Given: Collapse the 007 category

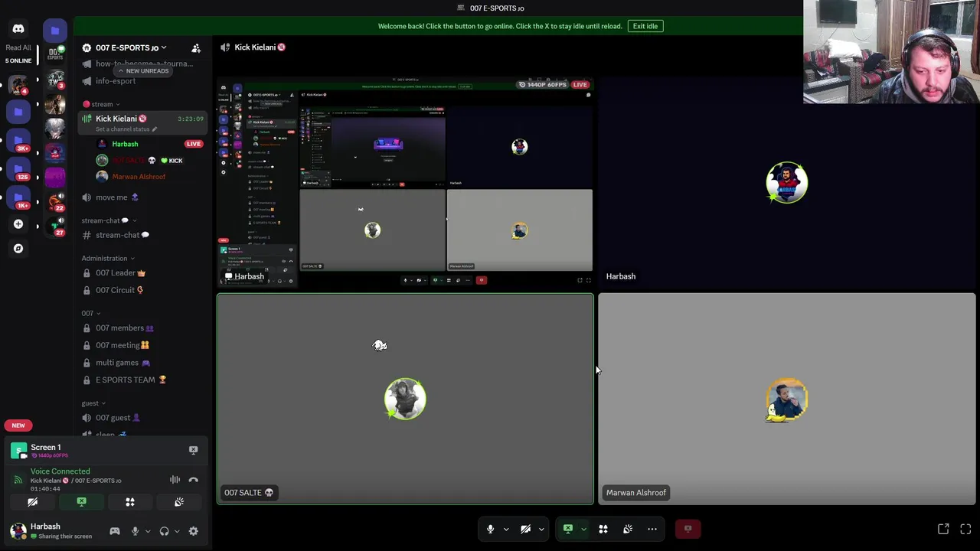Looking at the screenshot, I should [91, 313].
